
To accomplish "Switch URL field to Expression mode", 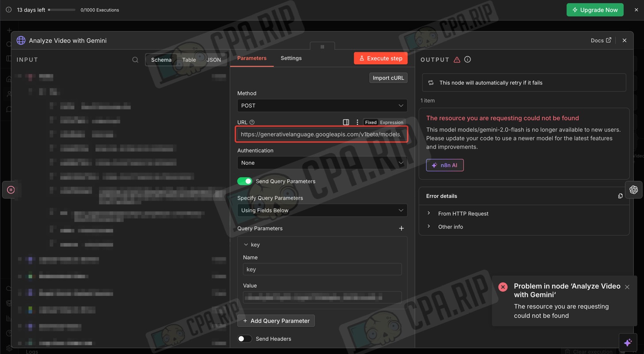I will (x=392, y=122).
